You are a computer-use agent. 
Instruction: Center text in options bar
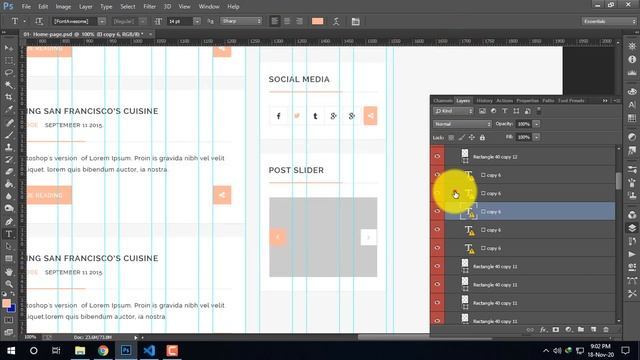(287, 21)
